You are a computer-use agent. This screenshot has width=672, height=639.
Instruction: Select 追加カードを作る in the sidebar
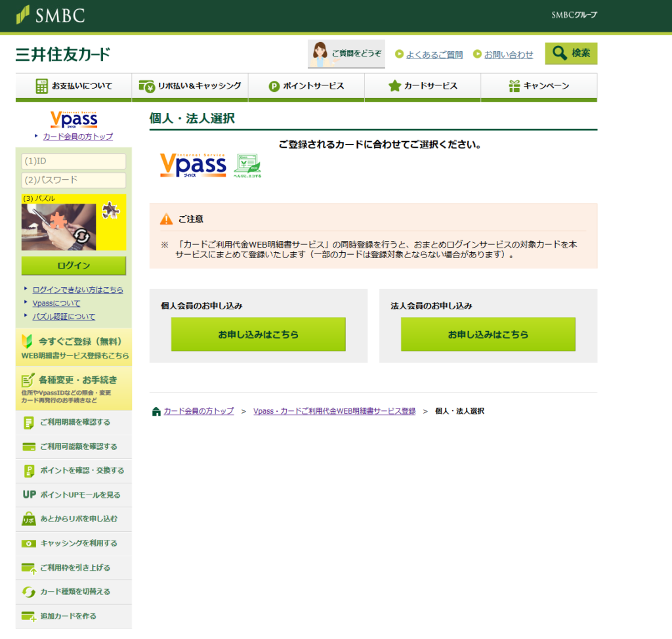point(73,615)
